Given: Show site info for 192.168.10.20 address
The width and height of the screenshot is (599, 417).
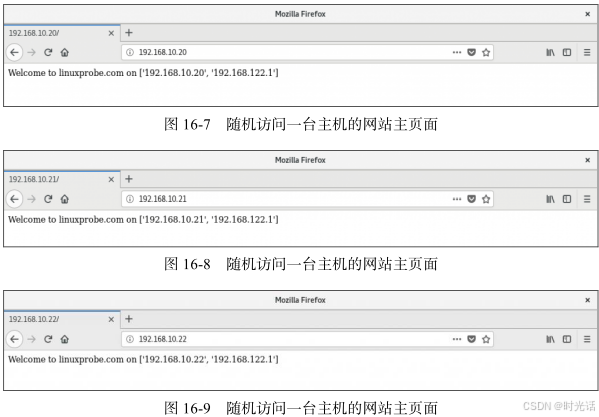Looking at the screenshot, I should [130, 52].
